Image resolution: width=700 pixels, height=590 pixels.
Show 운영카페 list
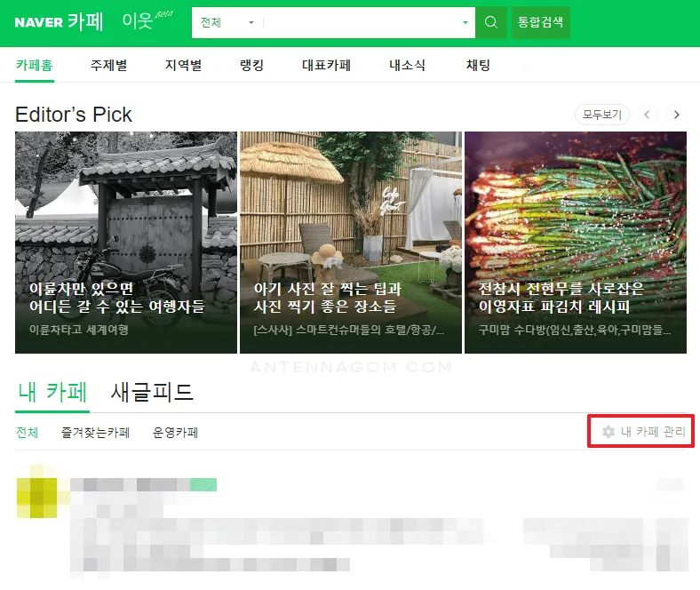coord(175,433)
